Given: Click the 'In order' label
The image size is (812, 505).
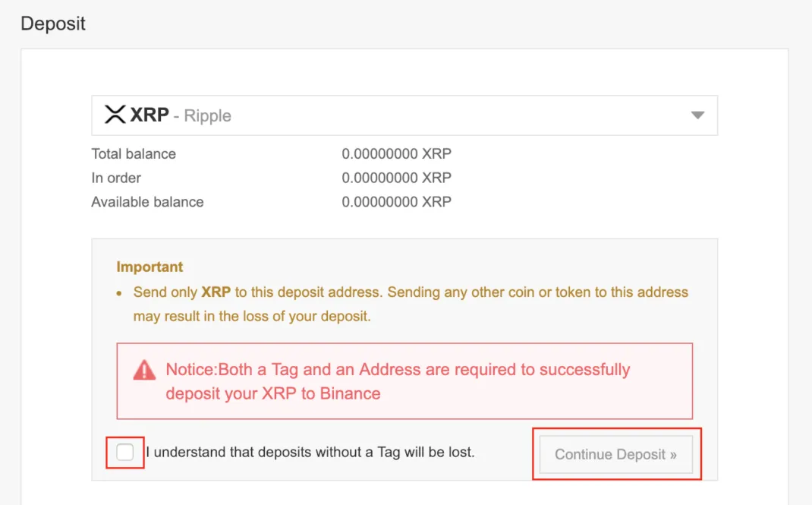Looking at the screenshot, I should [116, 178].
